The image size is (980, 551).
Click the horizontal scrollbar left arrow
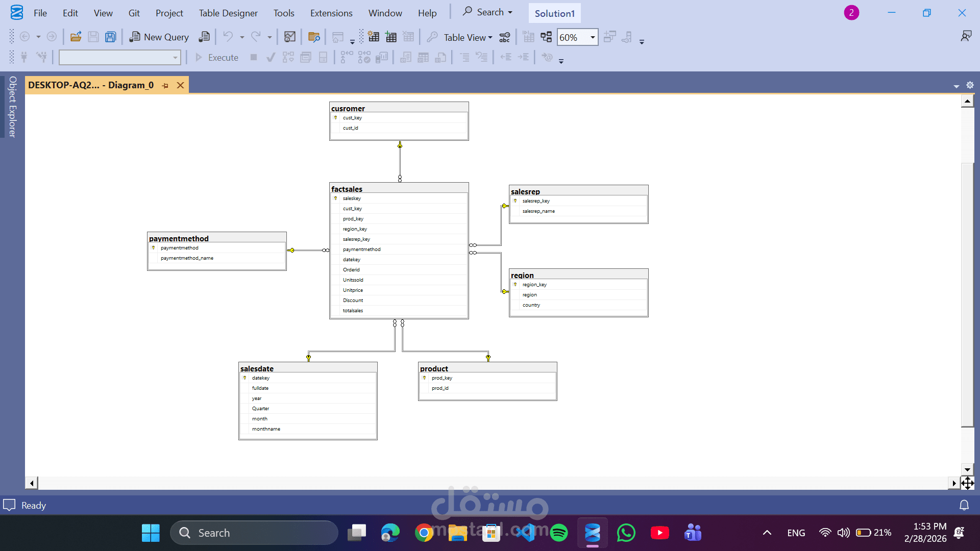click(x=32, y=483)
